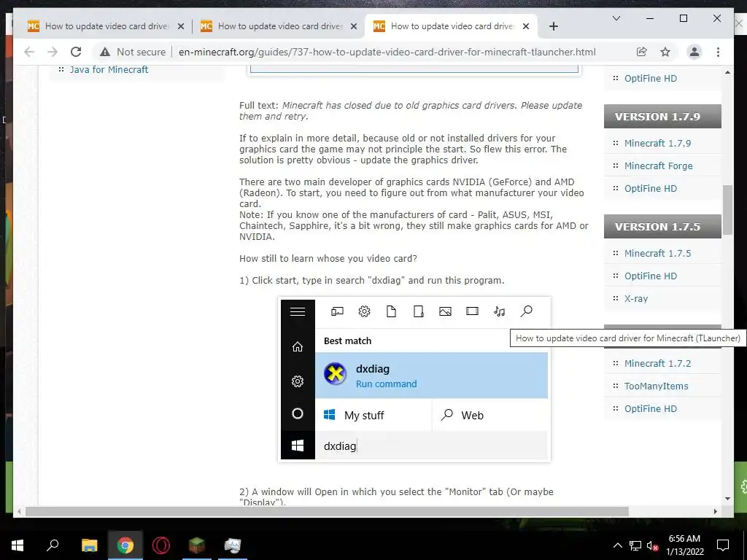
Task: Close the first browser tab
Action: point(181,26)
